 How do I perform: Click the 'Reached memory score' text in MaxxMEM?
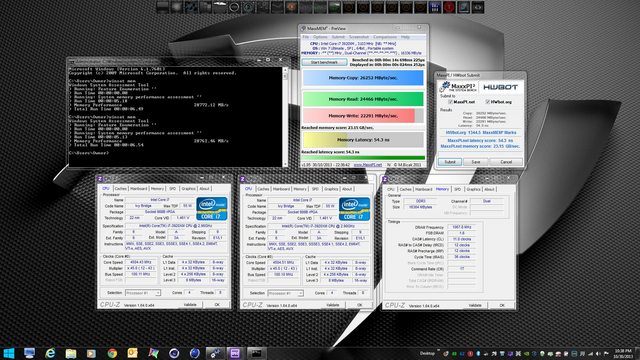click(x=337, y=128)
